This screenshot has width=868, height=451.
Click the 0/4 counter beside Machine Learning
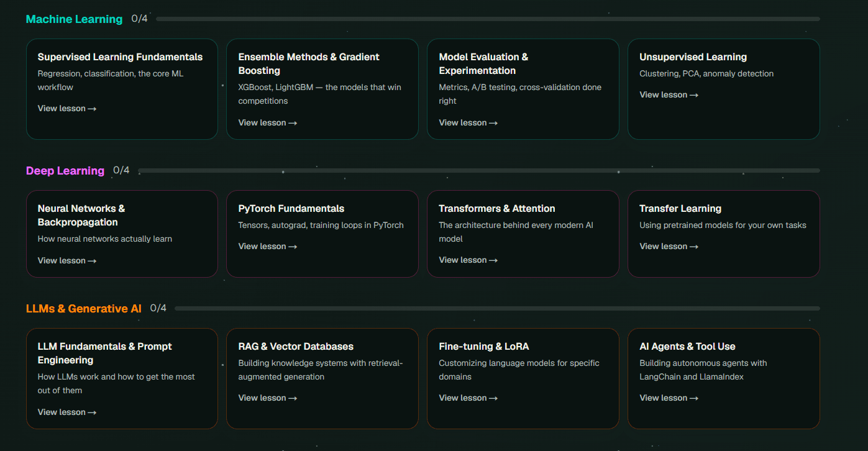click(140, 19)
